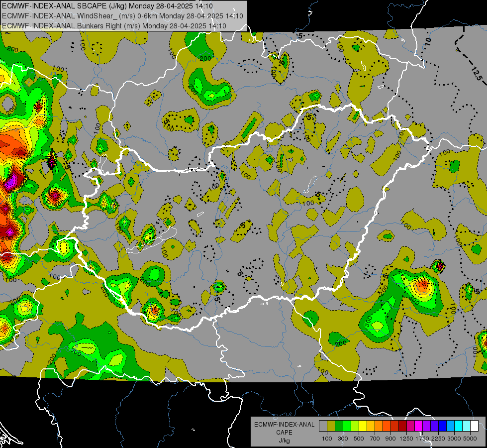Click the sky blue swatch left of 3000 tick
The width and height of the screenshot is (487, 448).
tap(450, 426)
